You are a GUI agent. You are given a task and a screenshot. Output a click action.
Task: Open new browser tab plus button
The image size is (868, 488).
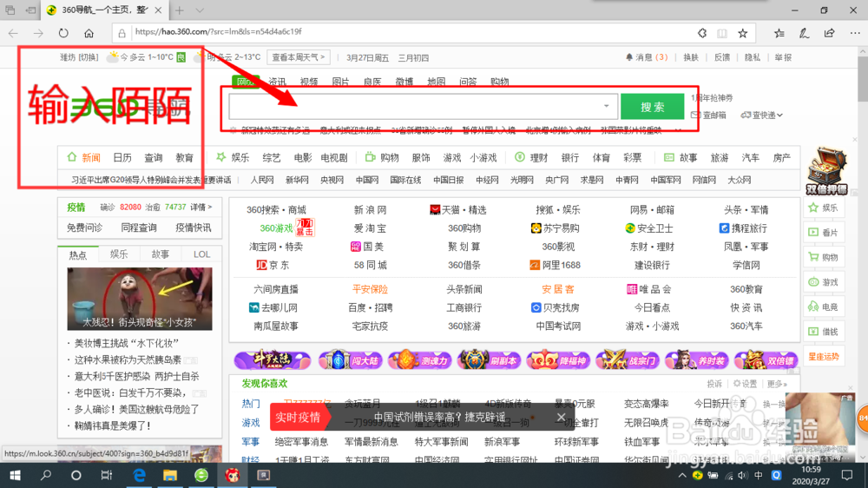click(180, 10)
